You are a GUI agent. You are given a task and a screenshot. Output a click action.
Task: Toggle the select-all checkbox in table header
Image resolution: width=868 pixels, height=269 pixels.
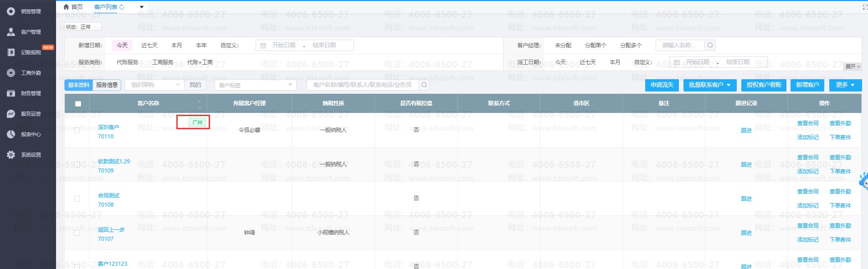[x=78, y=104]
